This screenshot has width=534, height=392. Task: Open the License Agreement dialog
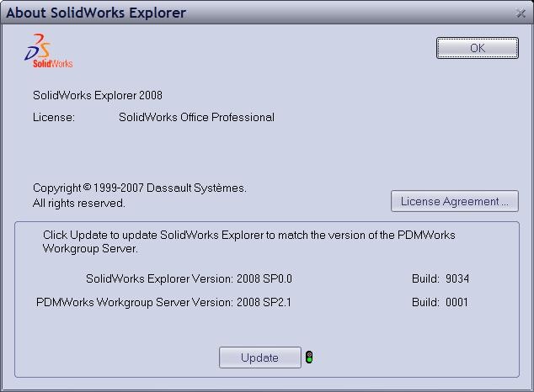point(455,201)
